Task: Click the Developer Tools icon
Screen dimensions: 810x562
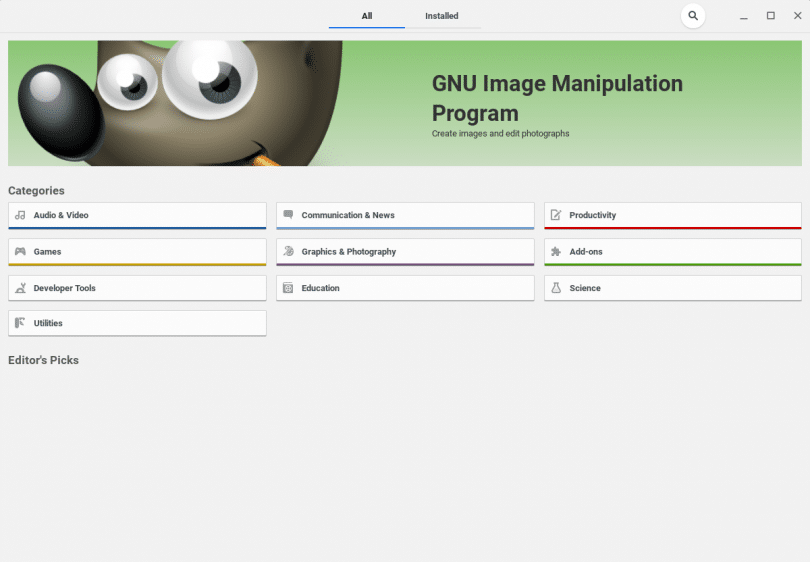Action: click(x=20, y=288)
